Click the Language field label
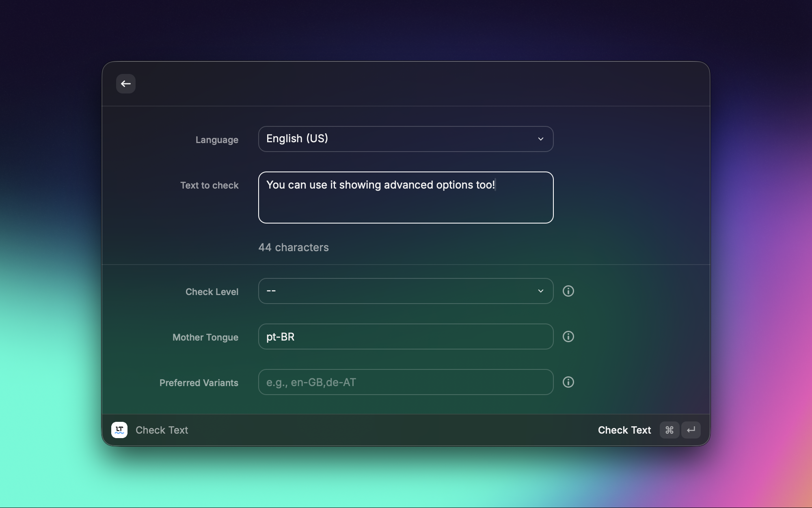The image size is (812, 508). (217, 140)
